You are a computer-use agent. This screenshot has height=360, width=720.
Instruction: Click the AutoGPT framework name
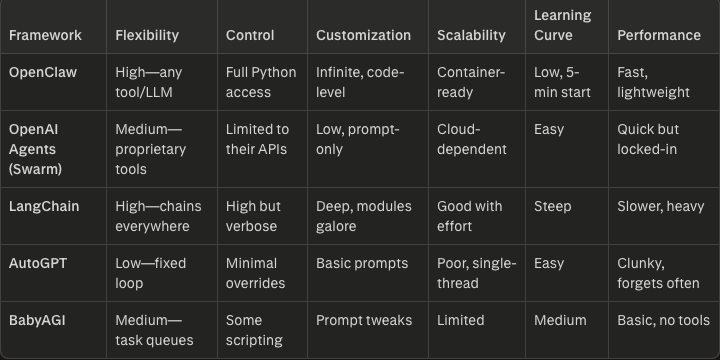(38, 264)
